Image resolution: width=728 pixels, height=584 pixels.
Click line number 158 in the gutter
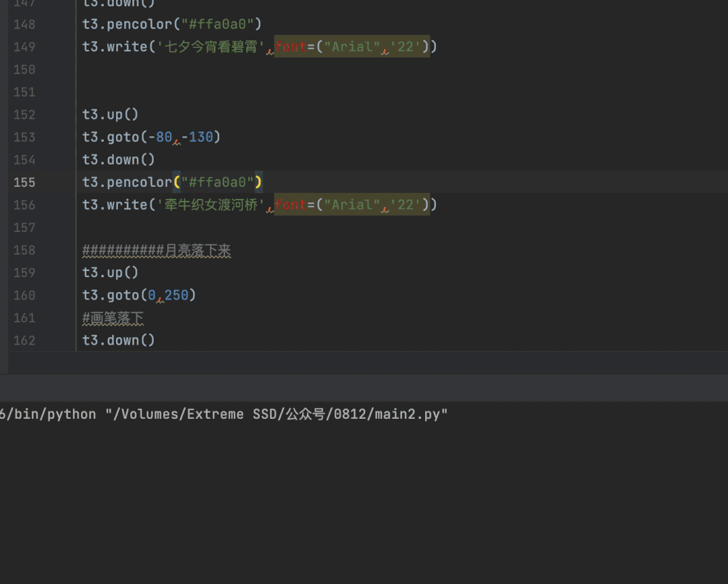pyautogui.click(x=24, y=250)
